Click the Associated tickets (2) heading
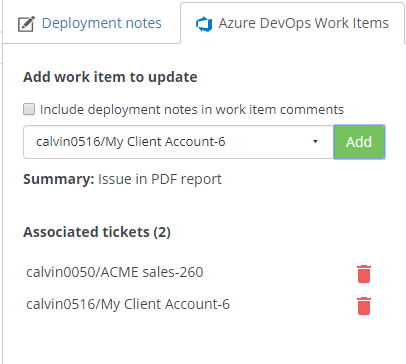Screen dimensions: 406x364 click(97, 232)
